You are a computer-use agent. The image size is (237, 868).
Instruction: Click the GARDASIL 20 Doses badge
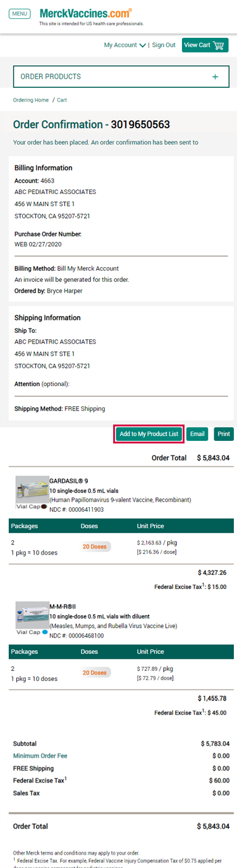pos(95,529)
